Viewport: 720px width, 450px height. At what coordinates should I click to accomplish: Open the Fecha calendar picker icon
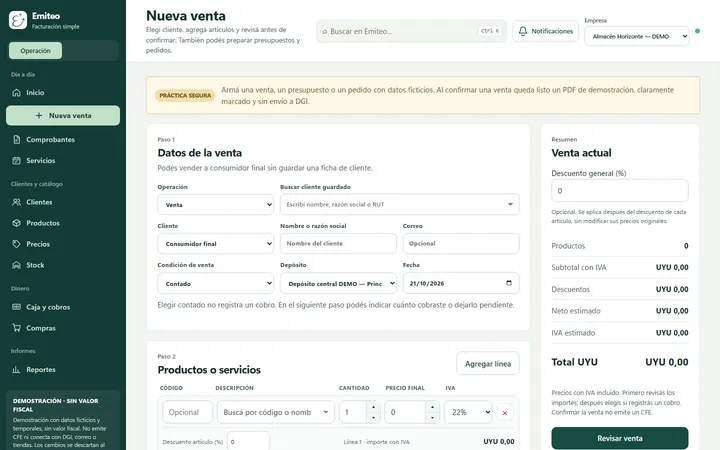(x=509, y=283)
